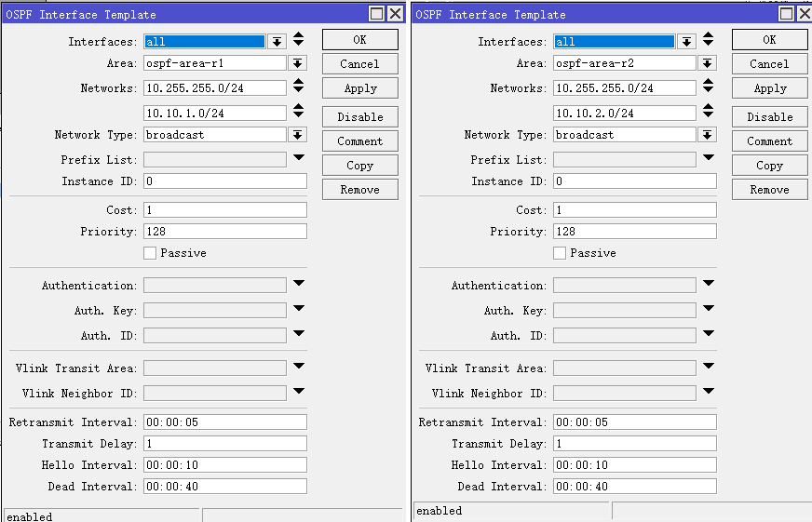Image resolution: width=812 pixels, height=522 pixels.
Task: Open Network Type dropdown in right template
Action: [707, 135]
